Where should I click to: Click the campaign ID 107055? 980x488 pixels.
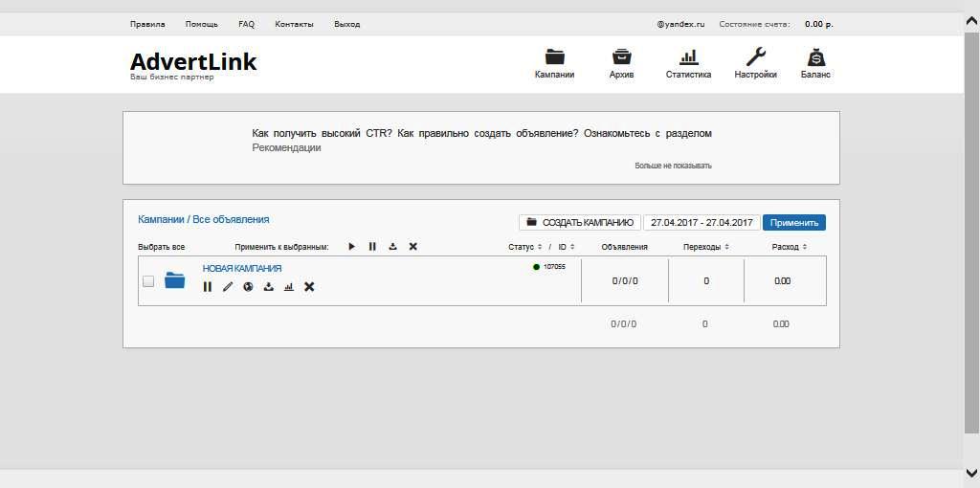click(554, 267)
